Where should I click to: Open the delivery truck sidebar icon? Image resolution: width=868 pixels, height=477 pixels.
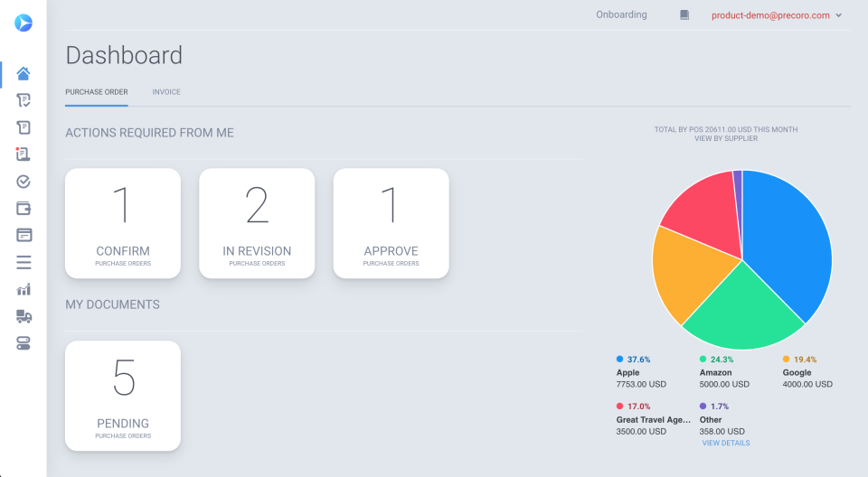(24, 316)
